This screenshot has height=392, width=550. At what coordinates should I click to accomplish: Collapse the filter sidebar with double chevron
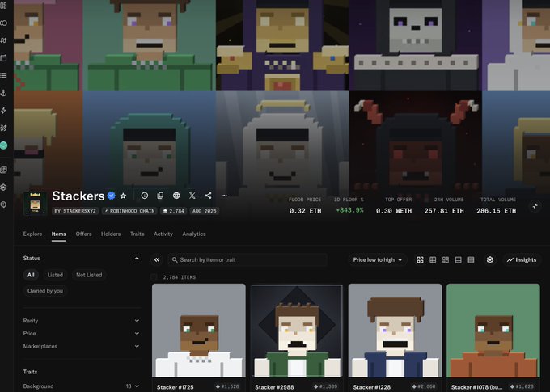(157, 259)
